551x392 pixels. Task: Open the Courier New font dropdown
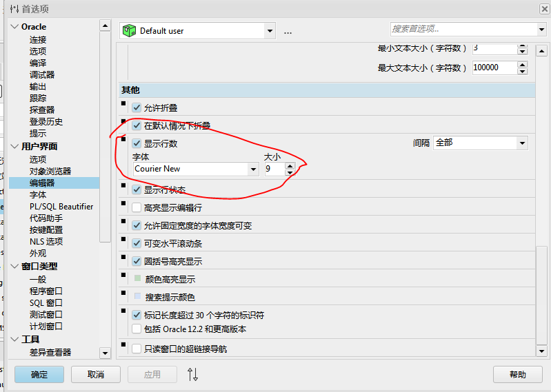(253, 169)
